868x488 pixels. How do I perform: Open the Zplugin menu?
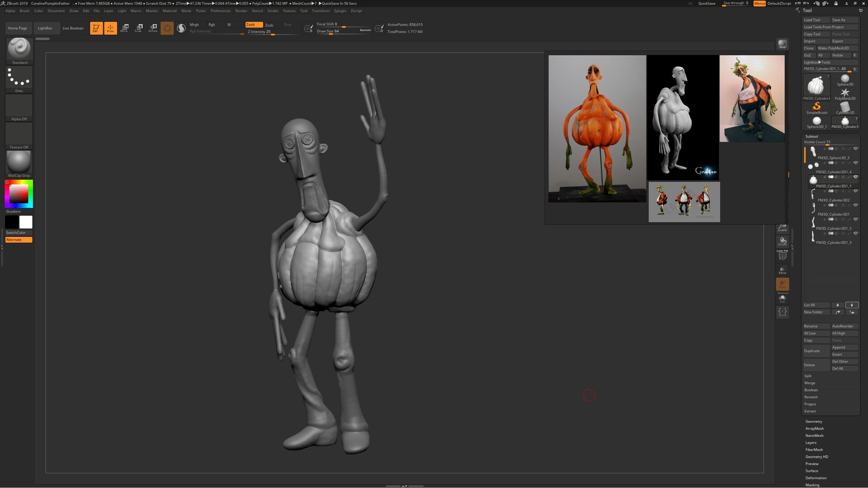point(340,10)
